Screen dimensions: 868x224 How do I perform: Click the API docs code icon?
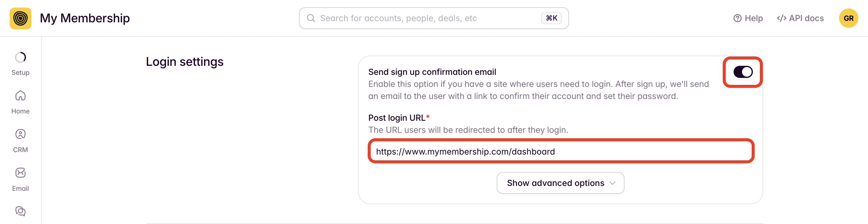click(782, 18)
